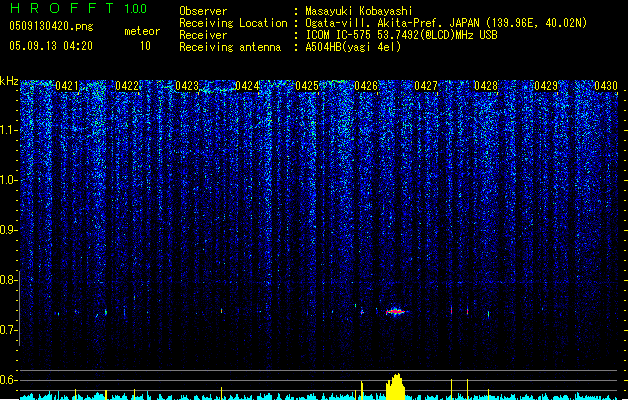Click the 0426 time marker
Image resolution: width=629 pixels, height=400 pixels.
tap(366, 86)
